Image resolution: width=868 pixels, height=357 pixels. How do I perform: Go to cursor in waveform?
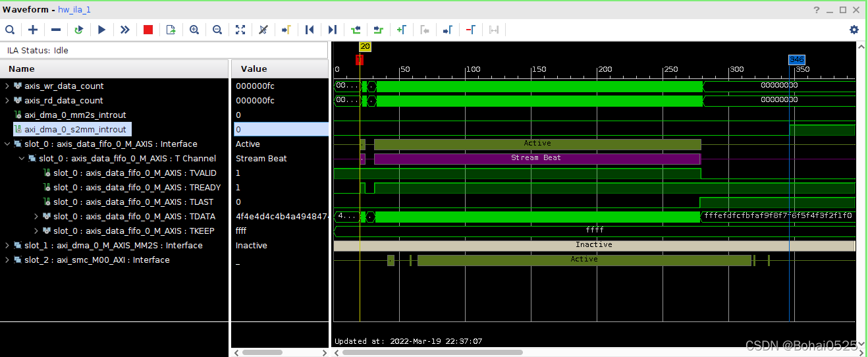[263, 30]
